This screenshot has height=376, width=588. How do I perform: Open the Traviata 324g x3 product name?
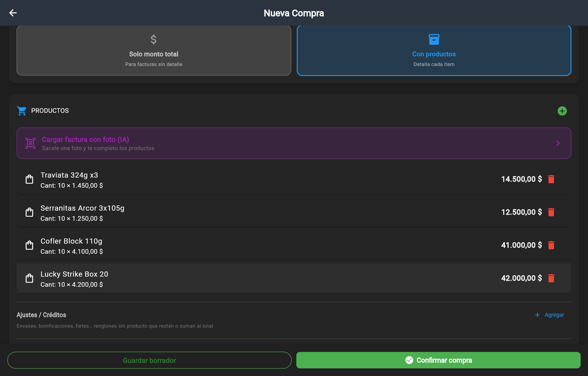pos(69,175)
